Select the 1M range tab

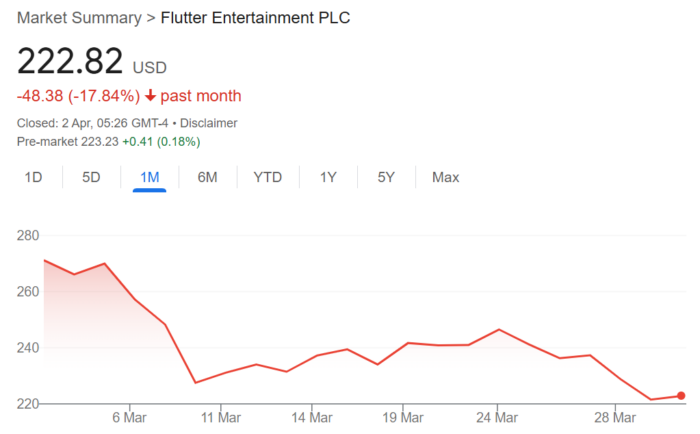[x=149, y=177]
